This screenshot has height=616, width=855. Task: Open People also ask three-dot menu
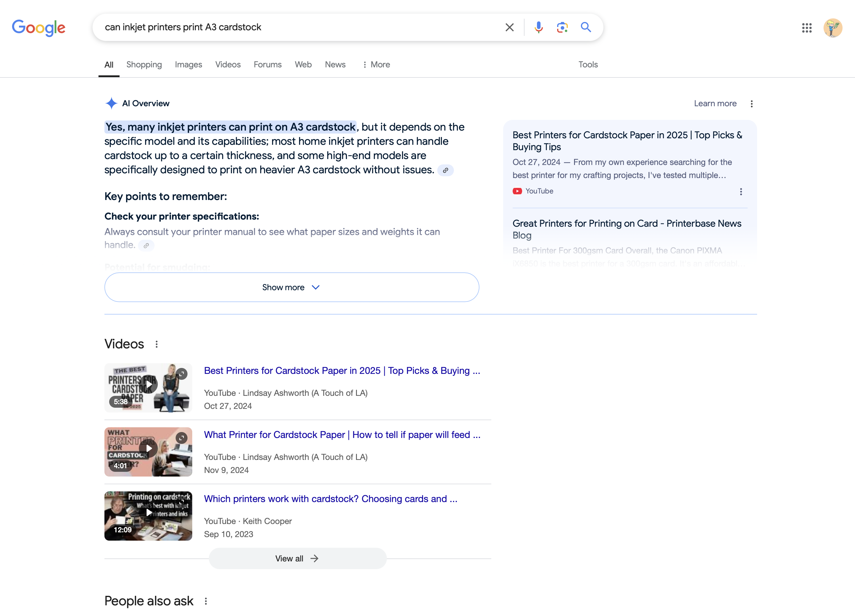(206, 601)
